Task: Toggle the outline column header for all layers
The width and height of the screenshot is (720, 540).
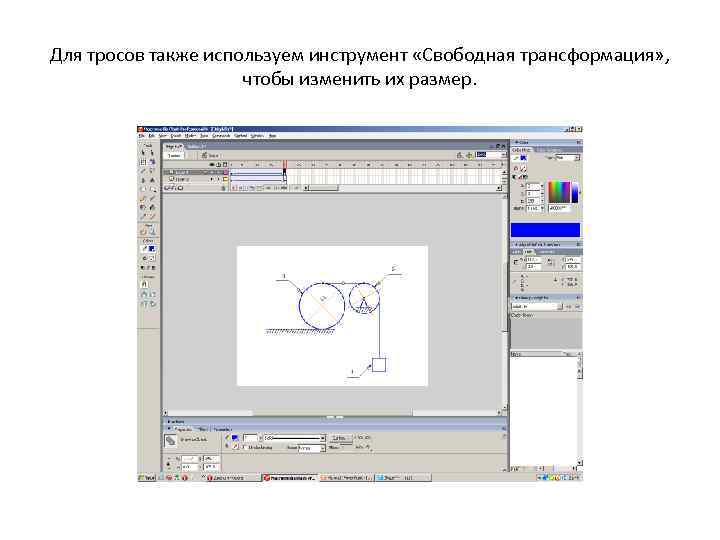Action: [225, 165]
